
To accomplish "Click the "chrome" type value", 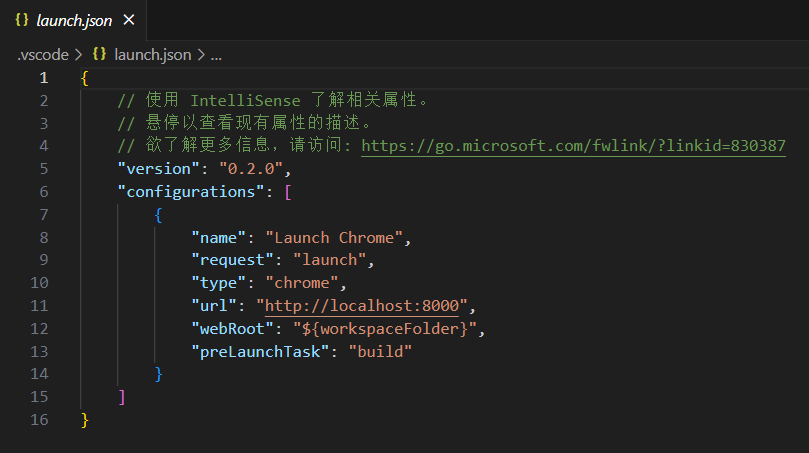I will pyautogui.click(x=303, y=283).
